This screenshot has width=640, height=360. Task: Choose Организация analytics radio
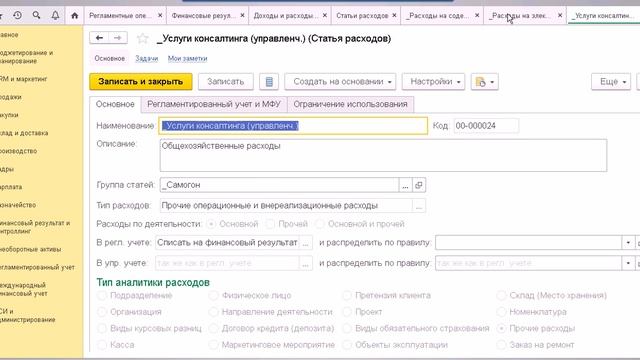[102, 312]
